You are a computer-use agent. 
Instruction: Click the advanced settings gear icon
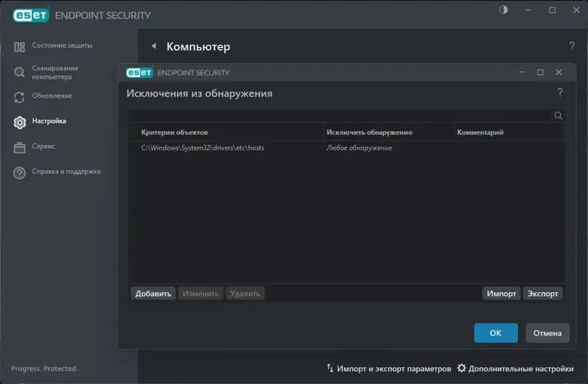(462, 369)
